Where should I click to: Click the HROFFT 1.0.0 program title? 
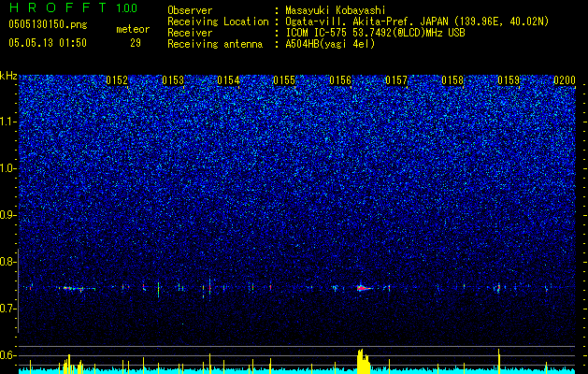(x=74, y=7)
